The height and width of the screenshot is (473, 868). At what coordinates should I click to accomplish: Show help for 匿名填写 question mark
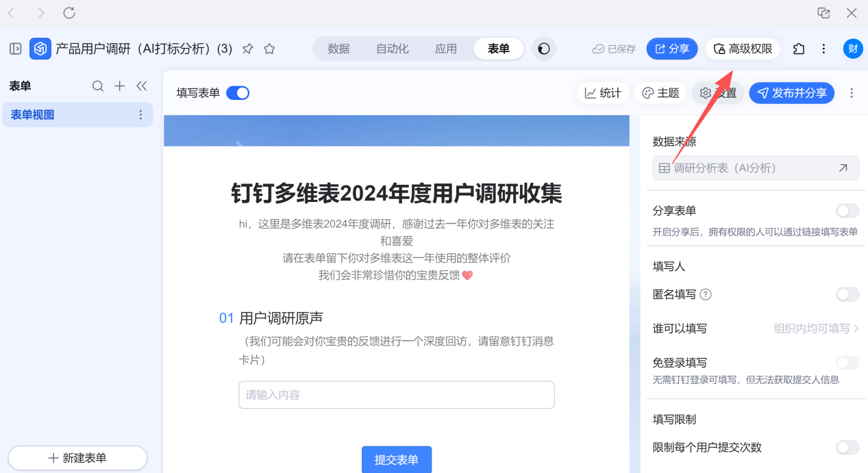tap(706, 294)
